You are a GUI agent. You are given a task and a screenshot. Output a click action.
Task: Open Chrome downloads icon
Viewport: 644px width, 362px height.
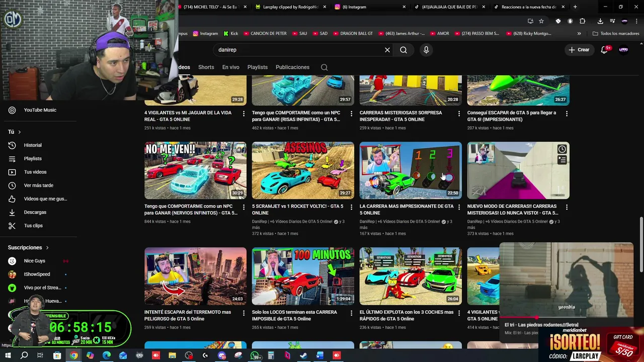click(x=600, y=21)
